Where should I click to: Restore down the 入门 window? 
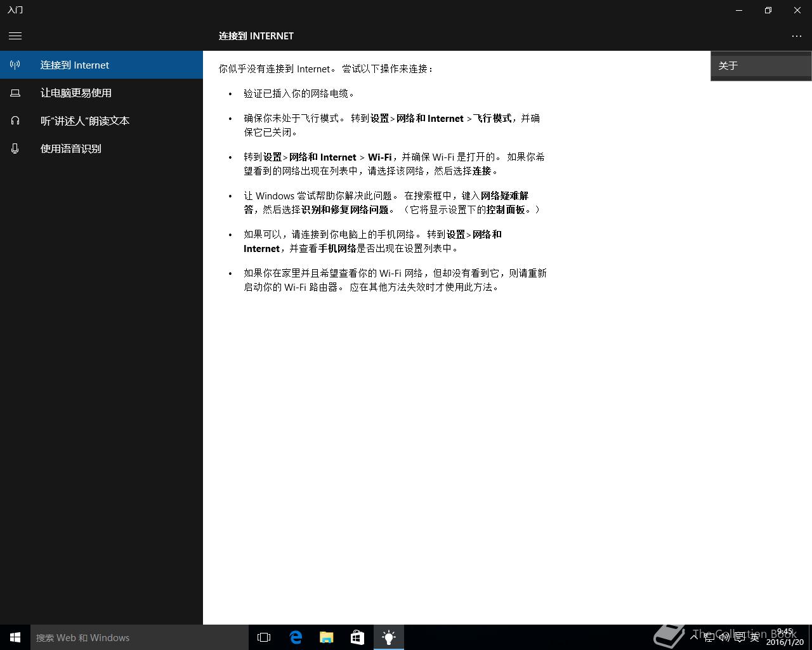768,10
